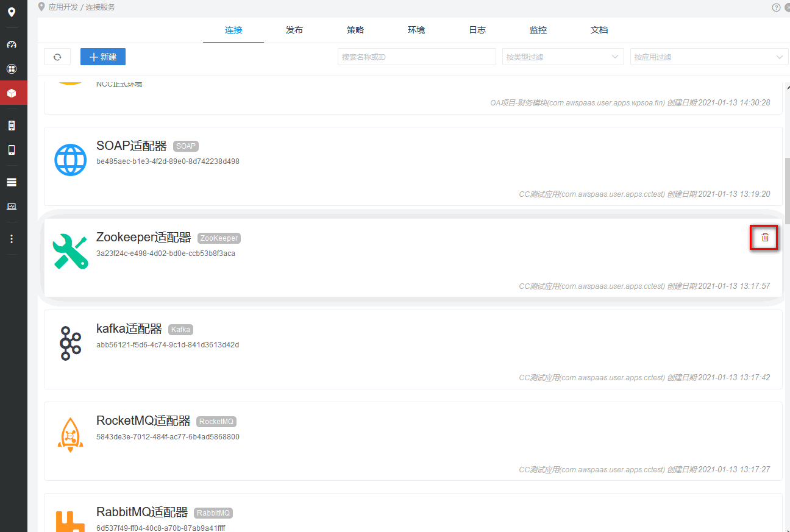
Task: Click the RocketMQ type tag
Action: click(216, 422)
